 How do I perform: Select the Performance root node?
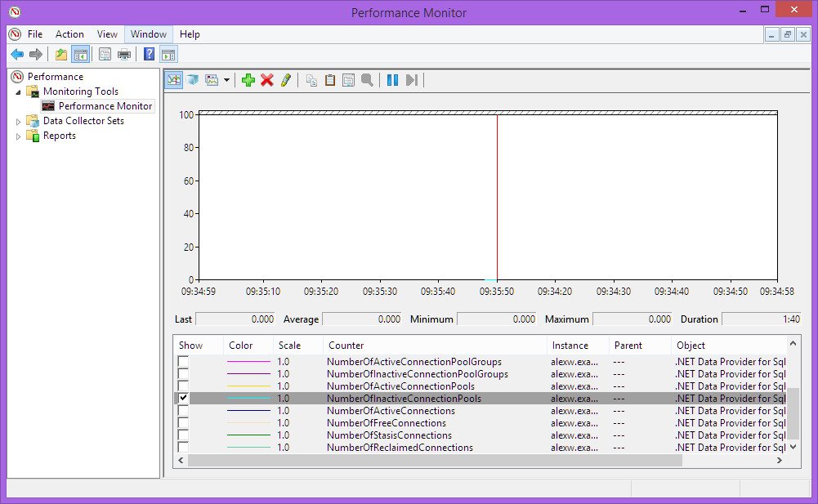click(x=56, y=77)
